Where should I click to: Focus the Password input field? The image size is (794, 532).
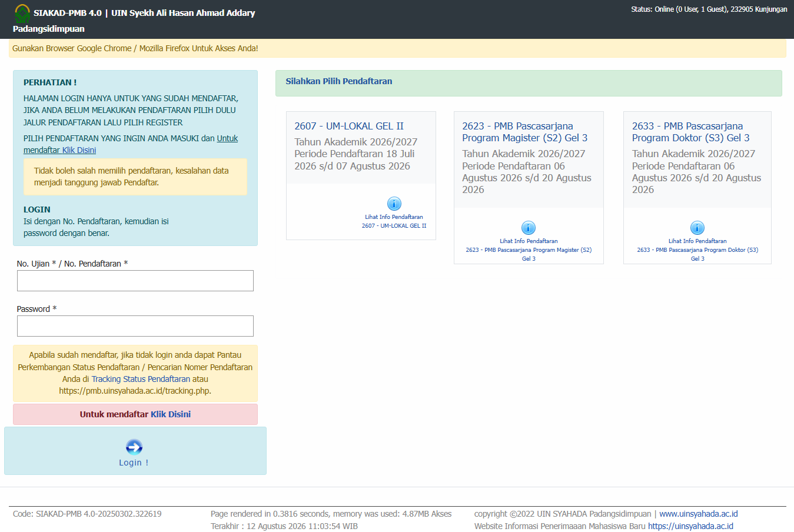[x=135, y=326]
